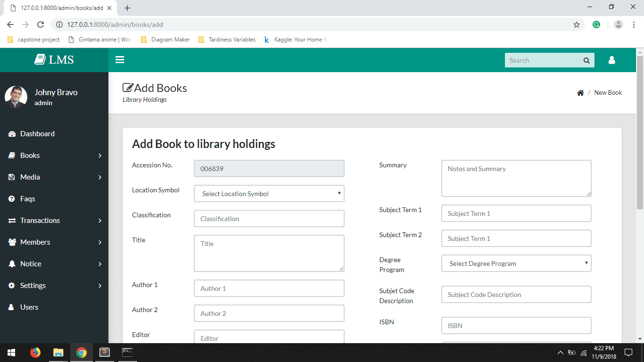Open the Select Degree Program dropdown
The image size is (644, 362).
point(516,263)
